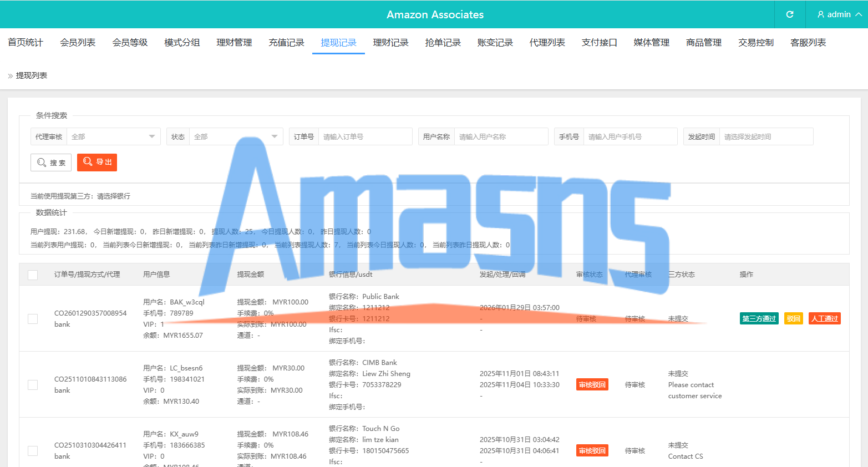Screen dimensions: 868x467
Task: Click bank name Liew Zhi Sheng
Action: [386, 374]
